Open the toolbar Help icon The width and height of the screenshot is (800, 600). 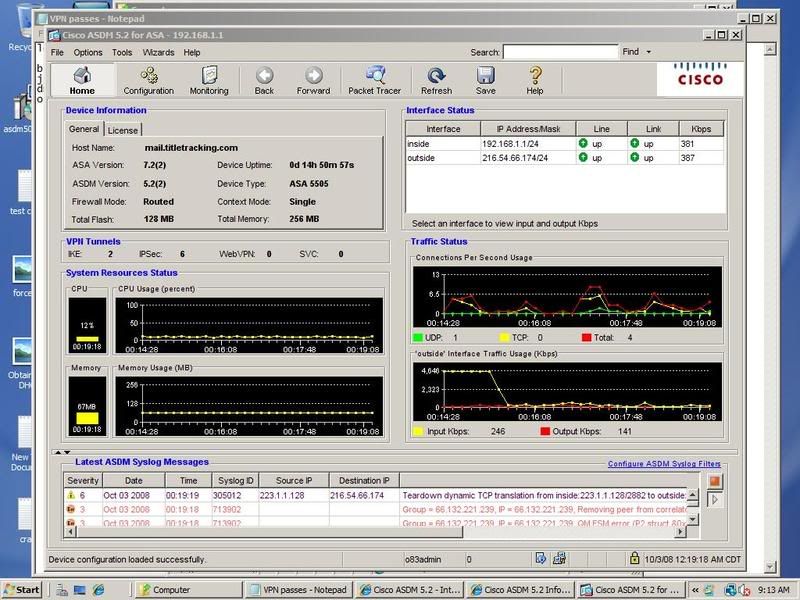point(535,81)
